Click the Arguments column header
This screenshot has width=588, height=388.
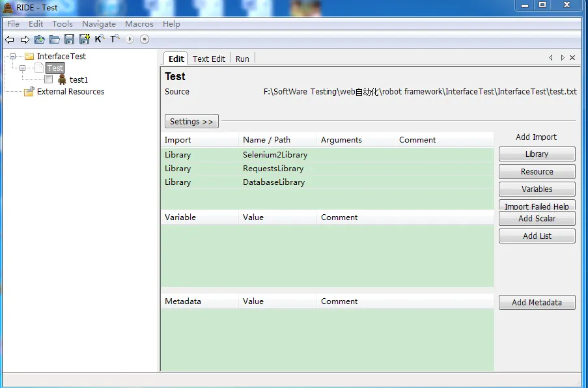point(356,140)
